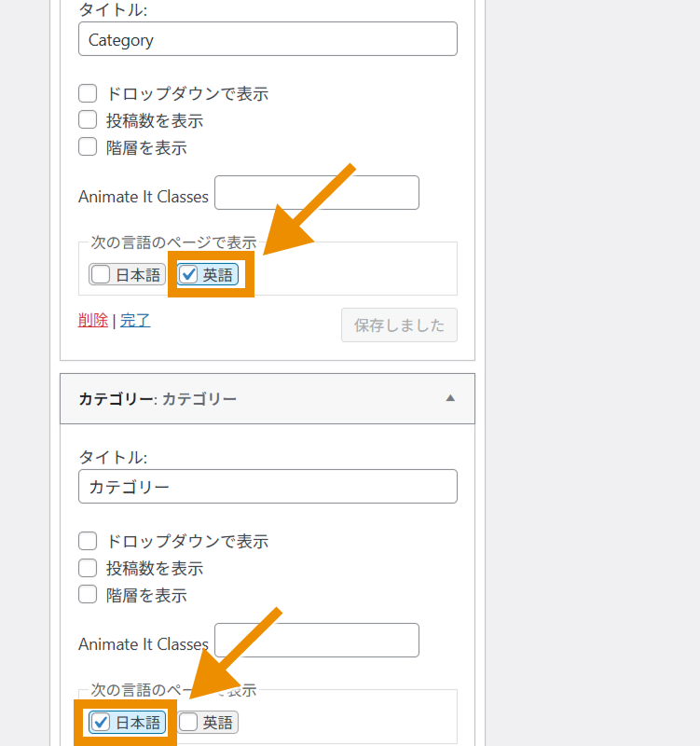
Task: Tick 階層を表示 in the English Category widget
Action: pos(88,147)
